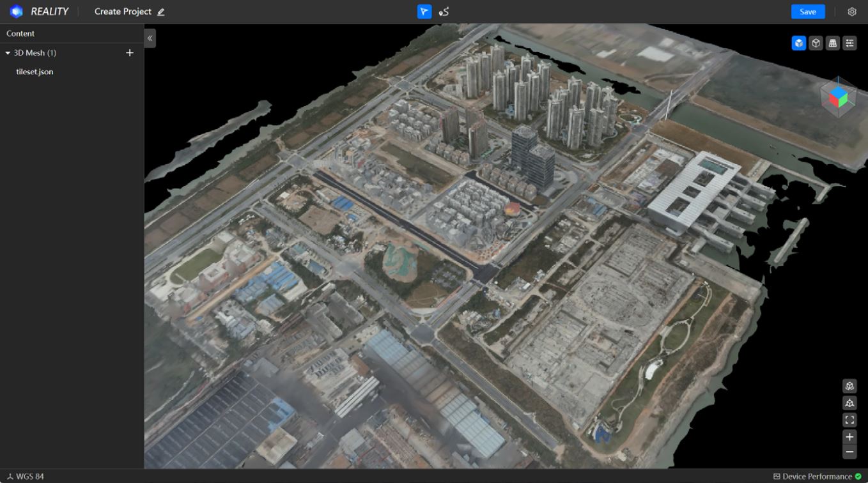Toggle the textured 3D mesh view mode

[798, 43]
